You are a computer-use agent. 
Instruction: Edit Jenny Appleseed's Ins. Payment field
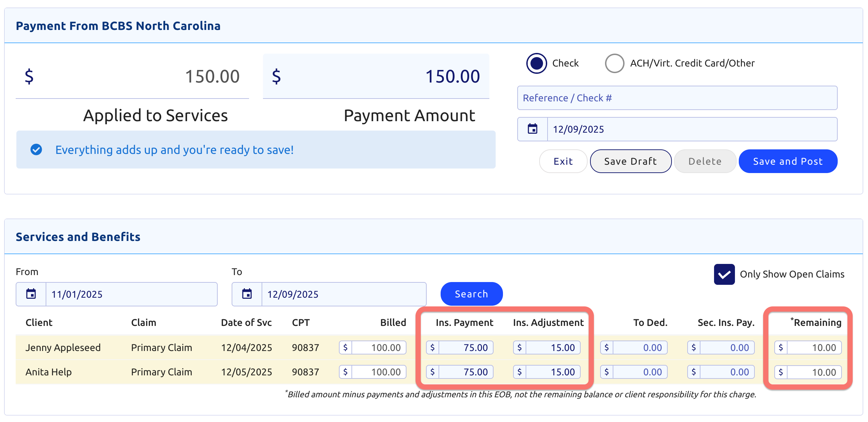pos(465,347)
